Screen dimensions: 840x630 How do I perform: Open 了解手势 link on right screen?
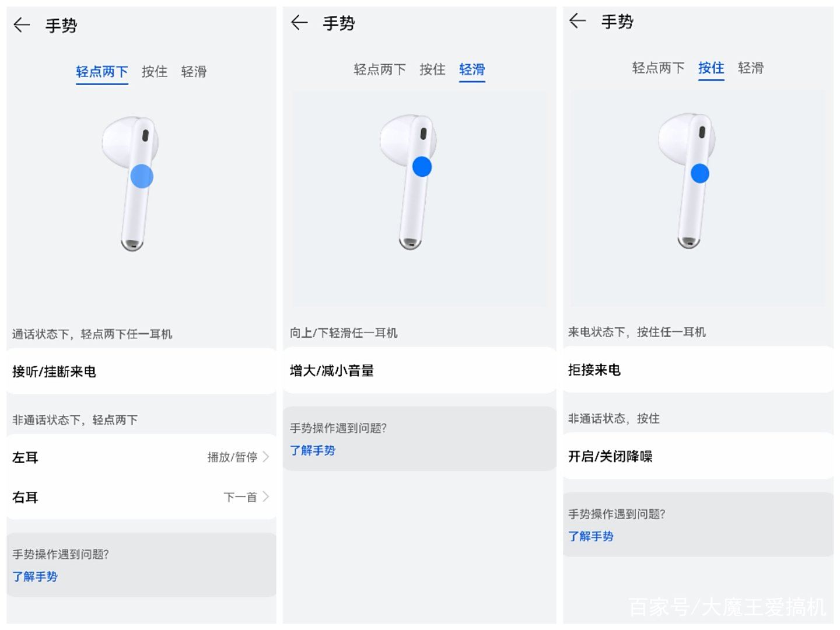(x=591, y=536)
